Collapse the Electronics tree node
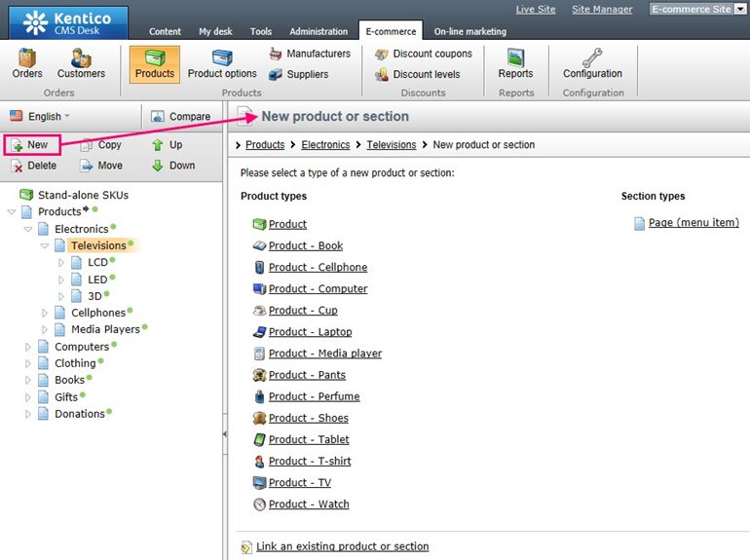This screenshot has width=750, height=560. click(x=28, y=229)
